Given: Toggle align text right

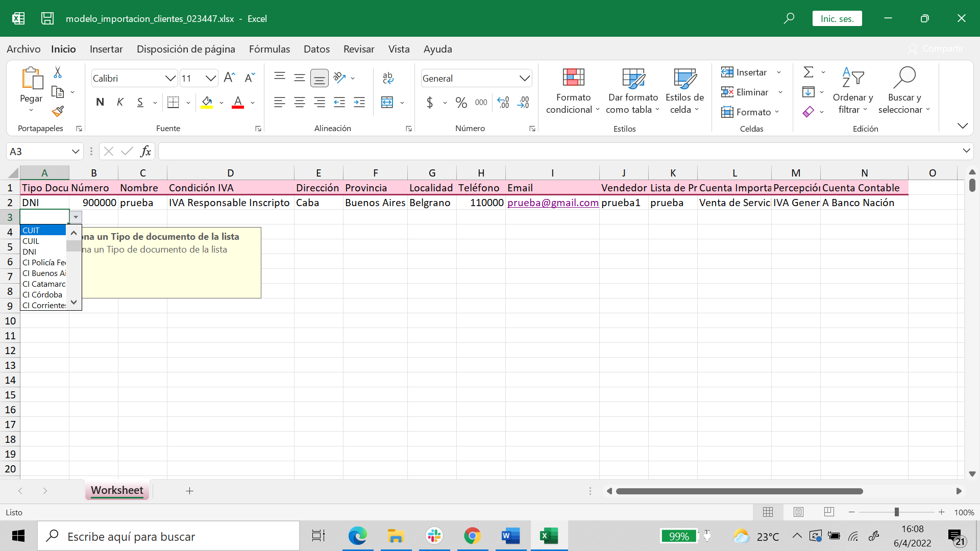Looking at the screenshot, I should click(x=320, y=102).
